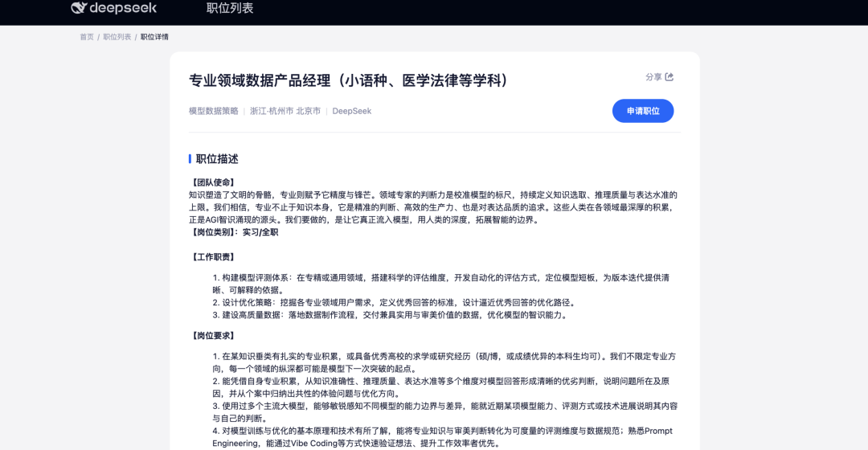Apply with the 申请职位 button
868x450 pixels.
pyautogui.click(x=643, y=111)
